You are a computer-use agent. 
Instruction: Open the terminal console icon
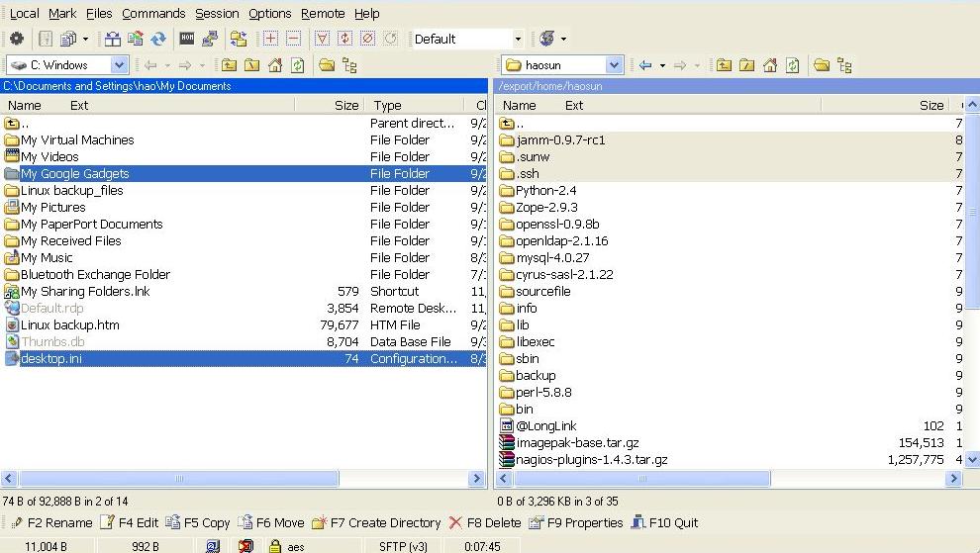(x=187, y=39)
